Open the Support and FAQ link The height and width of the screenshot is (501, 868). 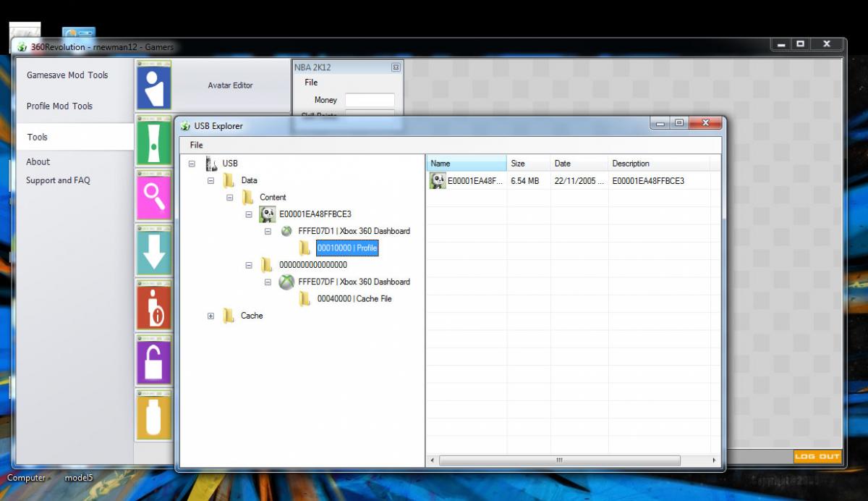tap(58, 180)
